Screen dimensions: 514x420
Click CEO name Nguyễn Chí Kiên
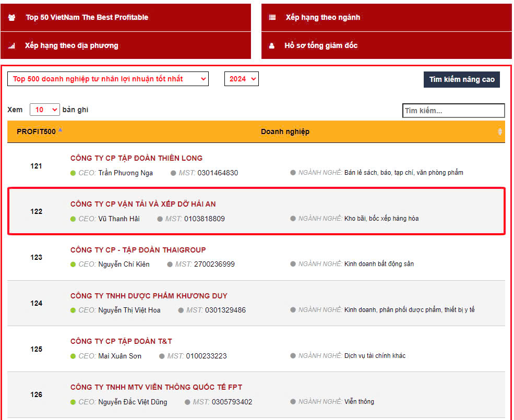click(x=124, y=265)
